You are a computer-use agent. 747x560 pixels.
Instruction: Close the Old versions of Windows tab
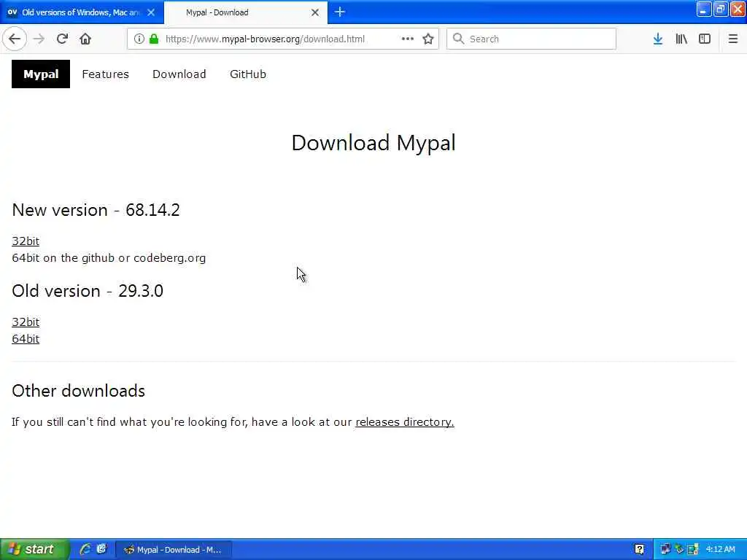(151, 12)
